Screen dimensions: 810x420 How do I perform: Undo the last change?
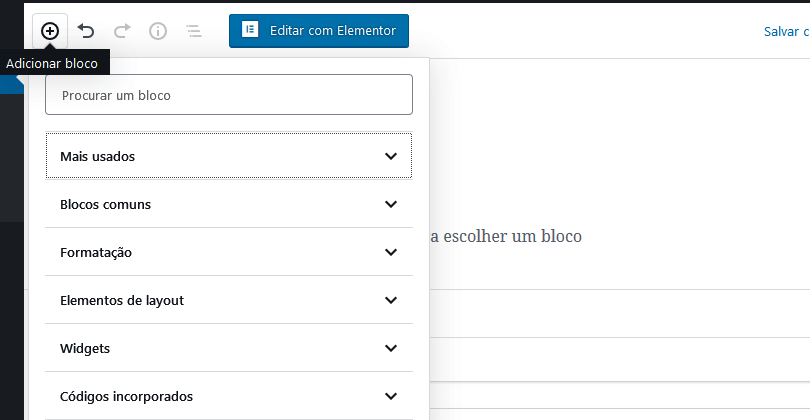(x=86, y=31)
